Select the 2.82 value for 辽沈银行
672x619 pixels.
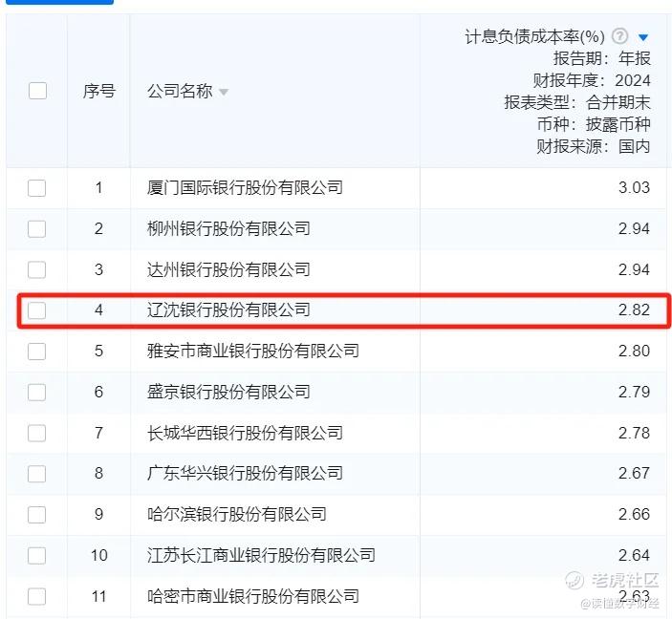[634, 309]
